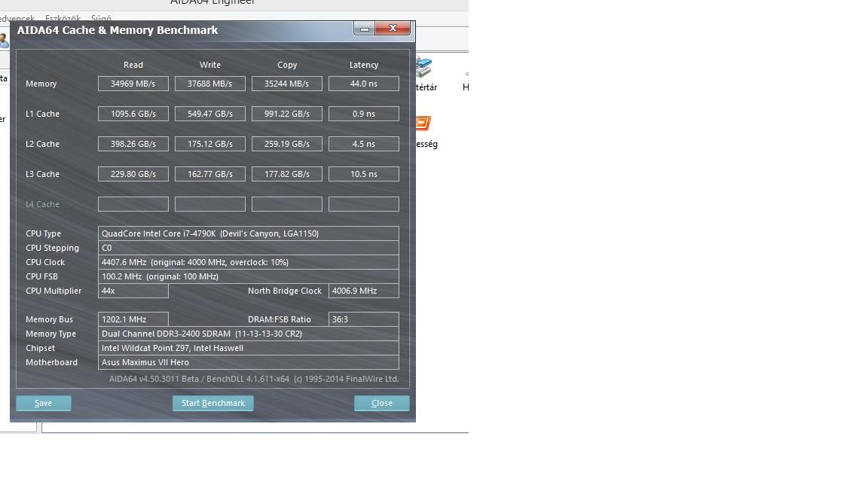
Task: Select the Memory Write value 37688 MB/s
Action: click(209, 84)
